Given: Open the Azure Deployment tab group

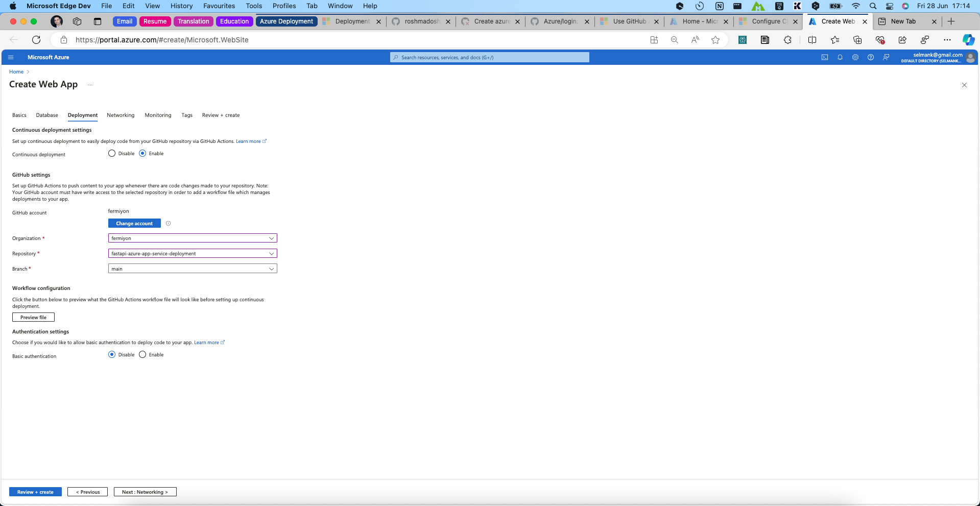Looking at the screenshot, I should tap(286, 21).
